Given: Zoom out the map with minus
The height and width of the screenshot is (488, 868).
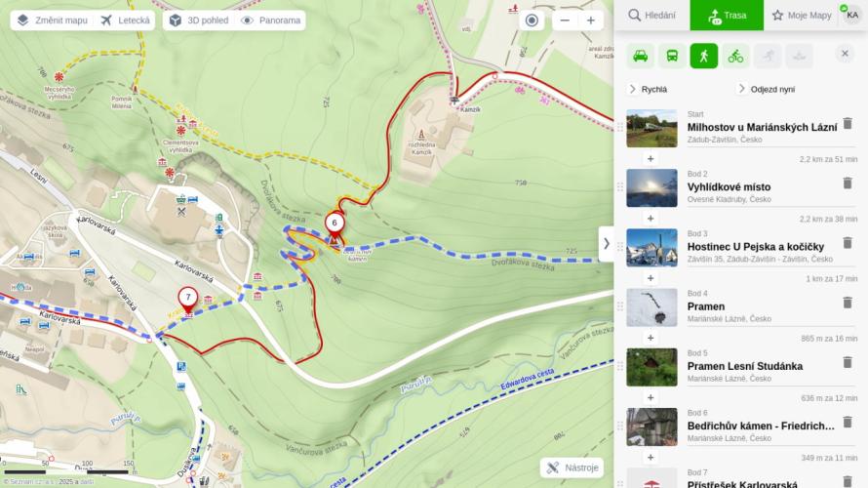Looking at the screenshot, I should pyautogui.click(x=565, y=20).
